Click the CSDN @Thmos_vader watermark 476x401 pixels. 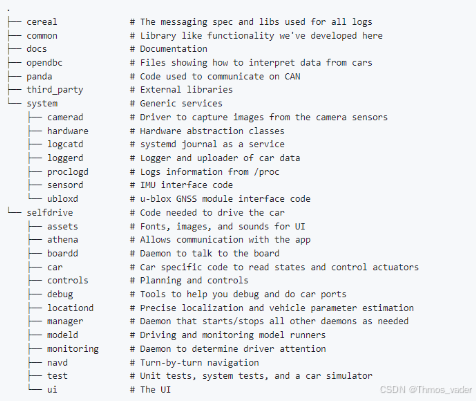(x=426, y=390)
